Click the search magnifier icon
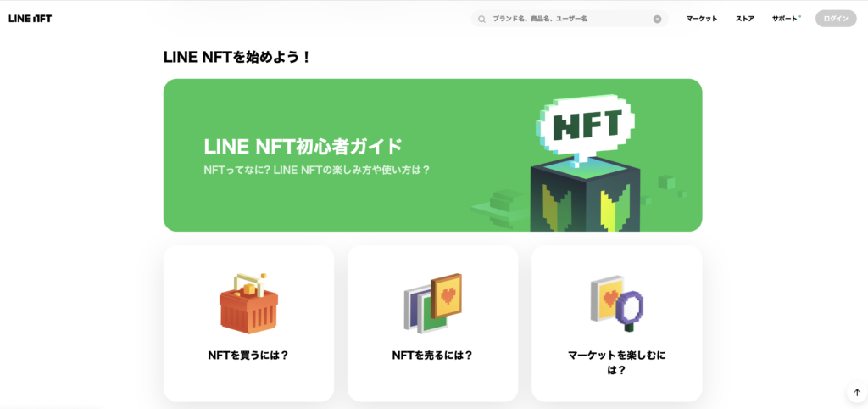Image resolution: width=868 pixels, height=409 pixels. [x=481, y=19]
